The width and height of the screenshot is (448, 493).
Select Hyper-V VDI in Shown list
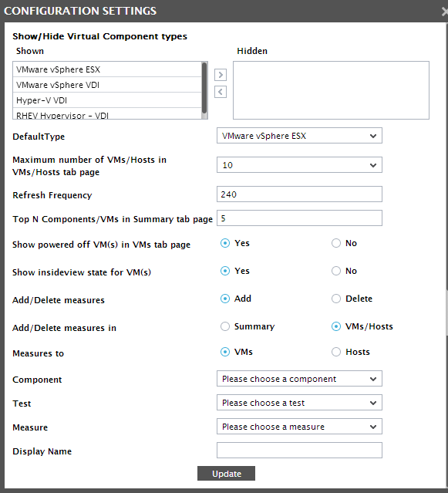107,100
